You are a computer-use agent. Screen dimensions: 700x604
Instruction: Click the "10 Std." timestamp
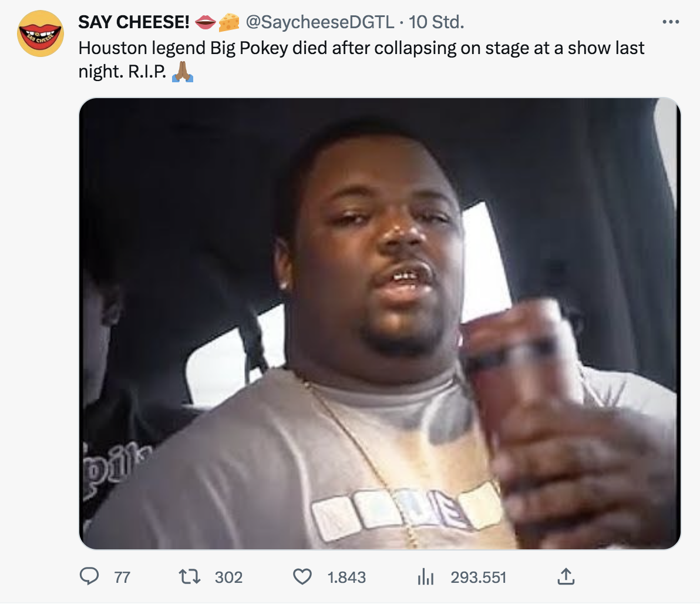436,22
